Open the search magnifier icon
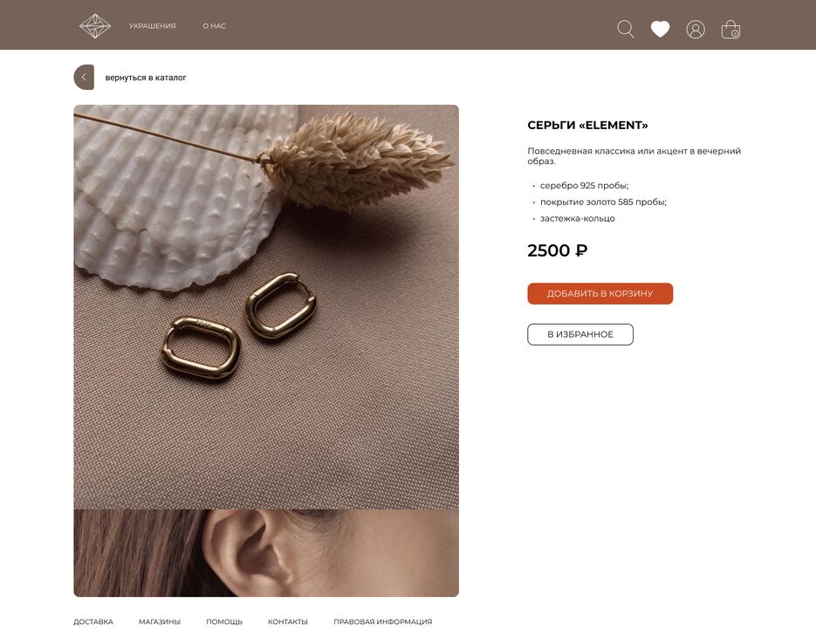The width and height of the screenshot is (816, 644). (x=626, y=29)
